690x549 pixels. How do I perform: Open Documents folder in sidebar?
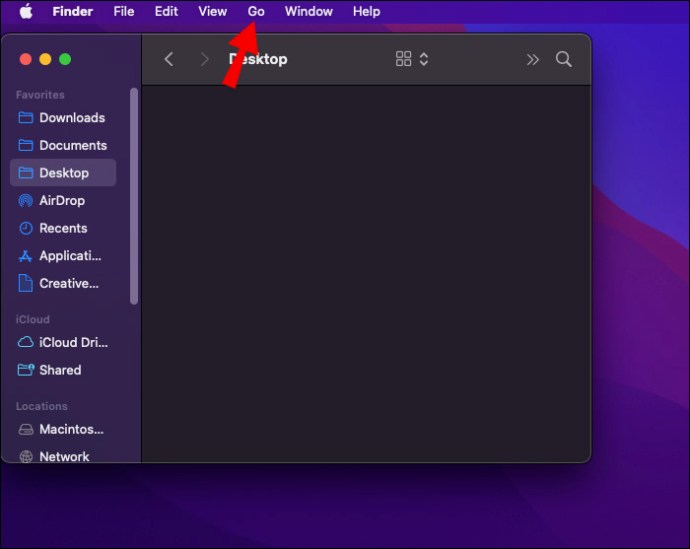(63, 146)
